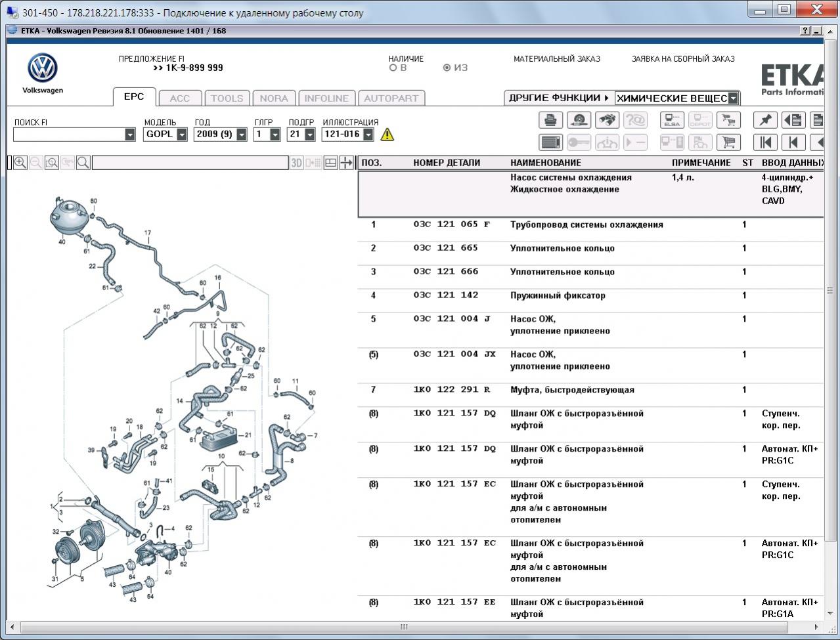Viewport: 840px width, 640px height.
Task: Open the ГЛГР dropdown showing 1
Action: point(275,135)
